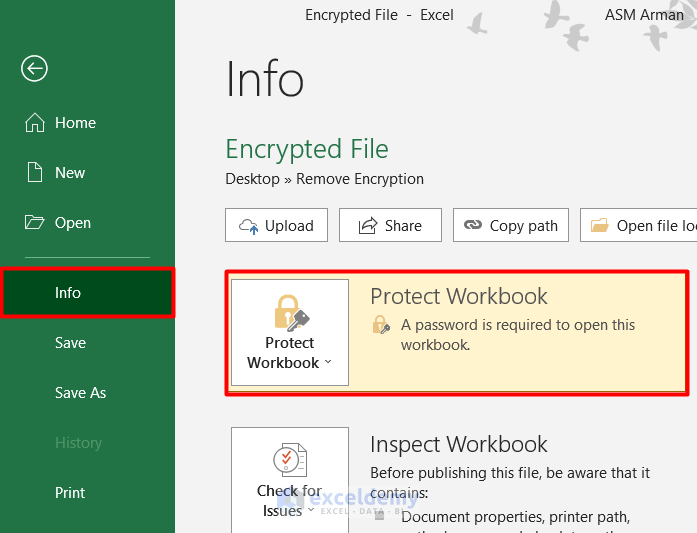Click the Share arrow icon
Viewport: 697px width, 533px height.
(x=367, y=226)
